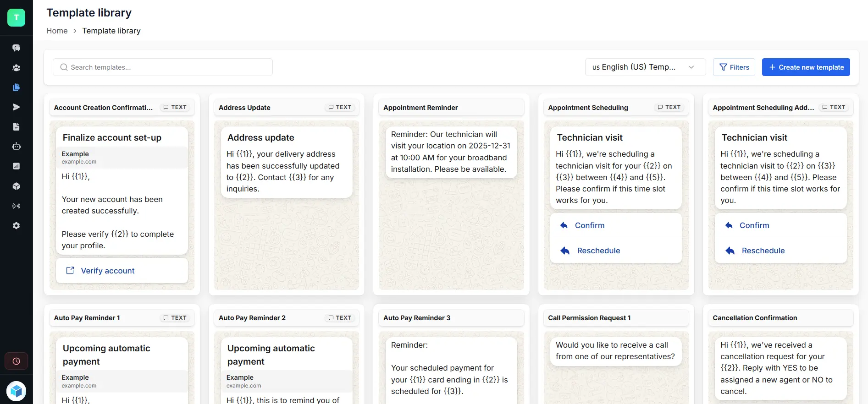The height and width of the screenshot is (404, 868).
Task: Click Confirm button in Appointment Scheduling card
Action: (x=590, y=225)
